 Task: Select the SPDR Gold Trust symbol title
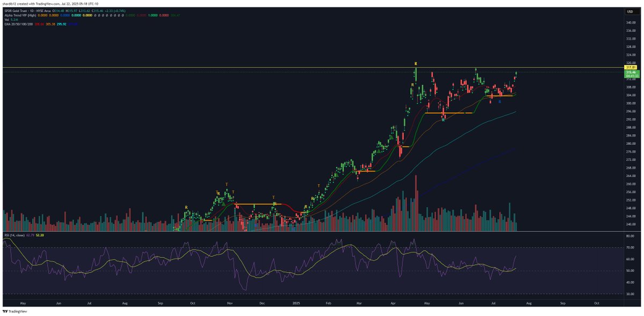pyautogui.click(x=17, y=11)
